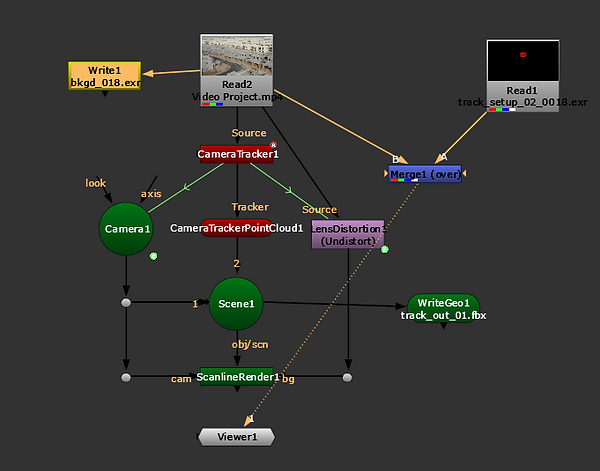600x471 pixels.
Task: Click the 'B' input label on Merge1
Action: pos(396,159)
